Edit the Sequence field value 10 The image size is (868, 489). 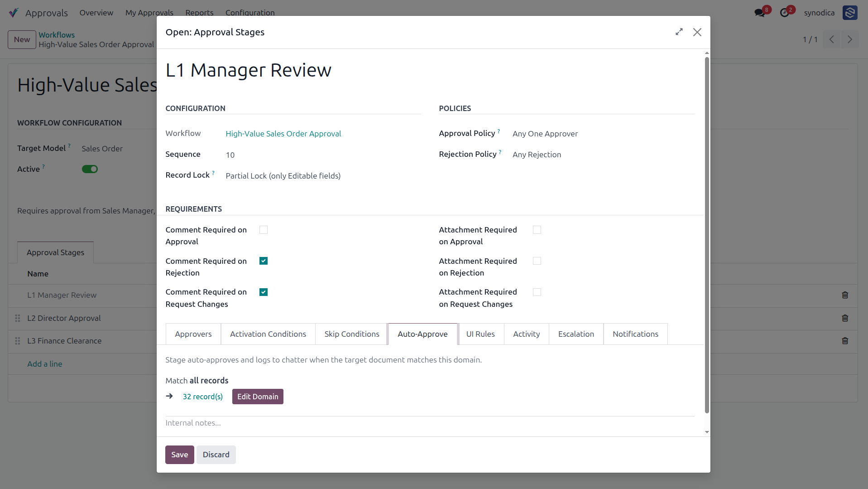tap(323, 155)
